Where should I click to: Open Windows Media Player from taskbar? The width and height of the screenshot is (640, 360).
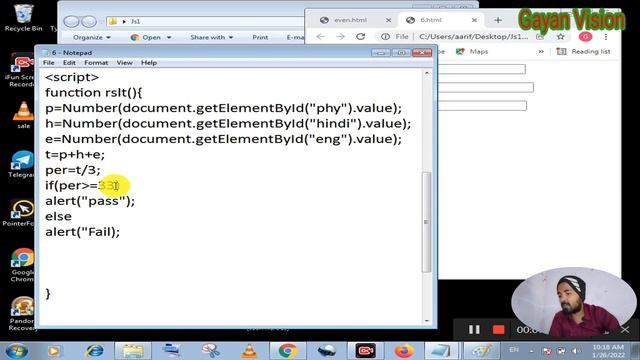(x=54, y=351)
